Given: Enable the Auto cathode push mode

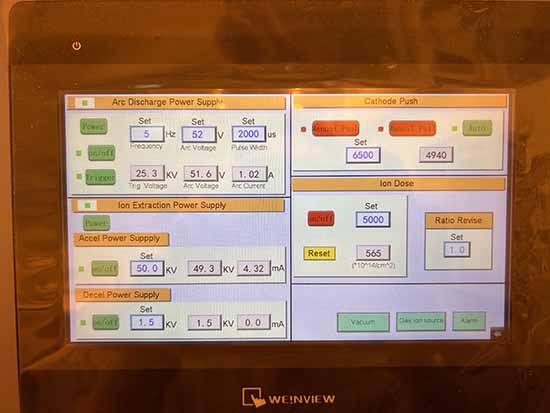Looking at the screenshot, I should (477, 128).
